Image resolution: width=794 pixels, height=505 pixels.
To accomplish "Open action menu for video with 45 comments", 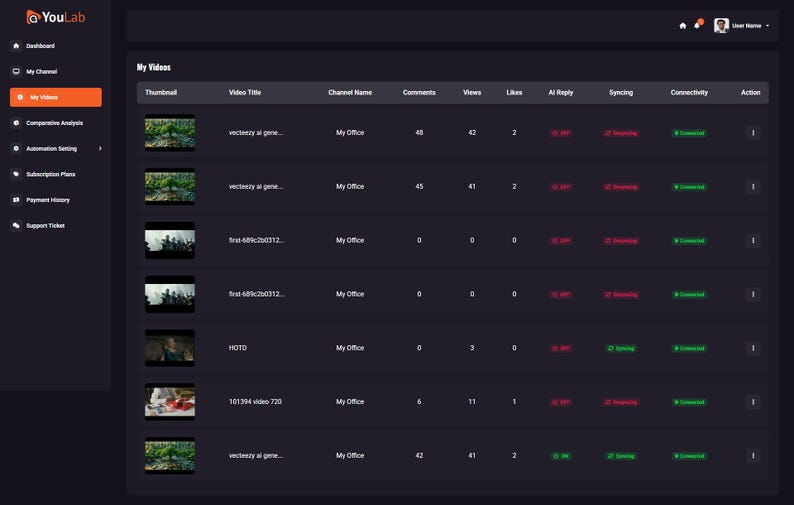I will (x=753, y=186).
